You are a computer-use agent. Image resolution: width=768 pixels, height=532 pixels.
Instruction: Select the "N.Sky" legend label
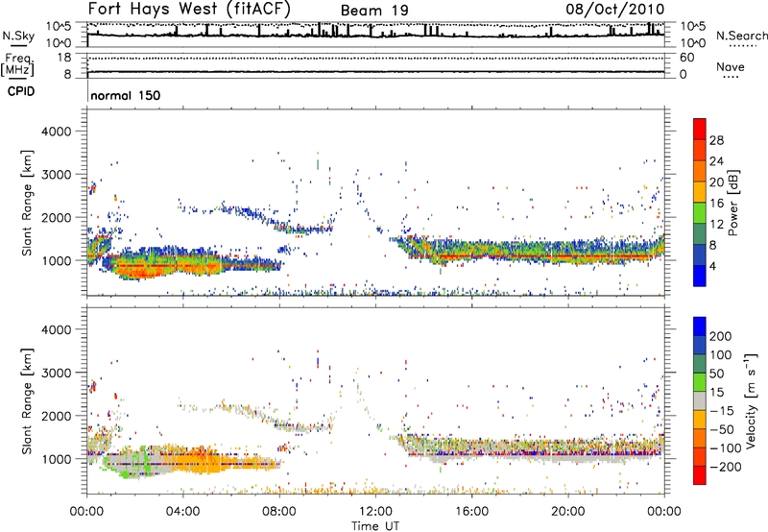[18, 36]
